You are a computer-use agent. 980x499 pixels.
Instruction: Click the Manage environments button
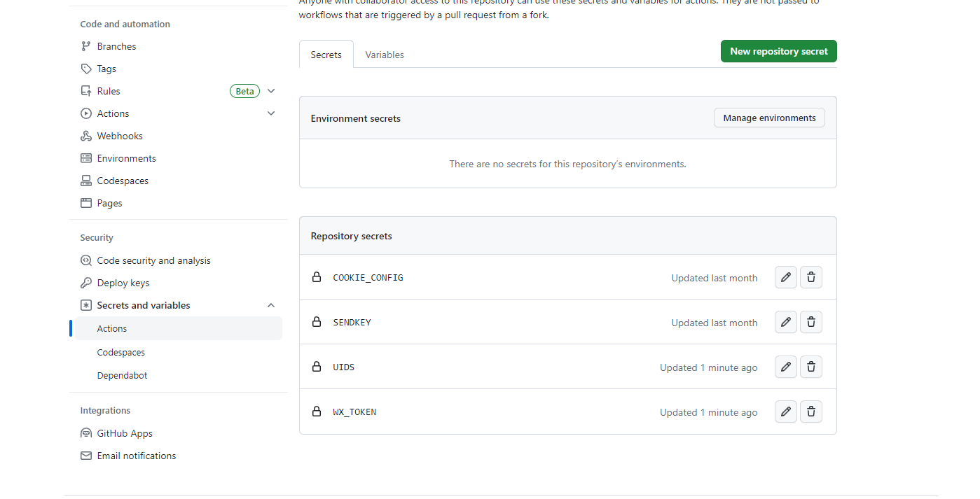(769, 118)
